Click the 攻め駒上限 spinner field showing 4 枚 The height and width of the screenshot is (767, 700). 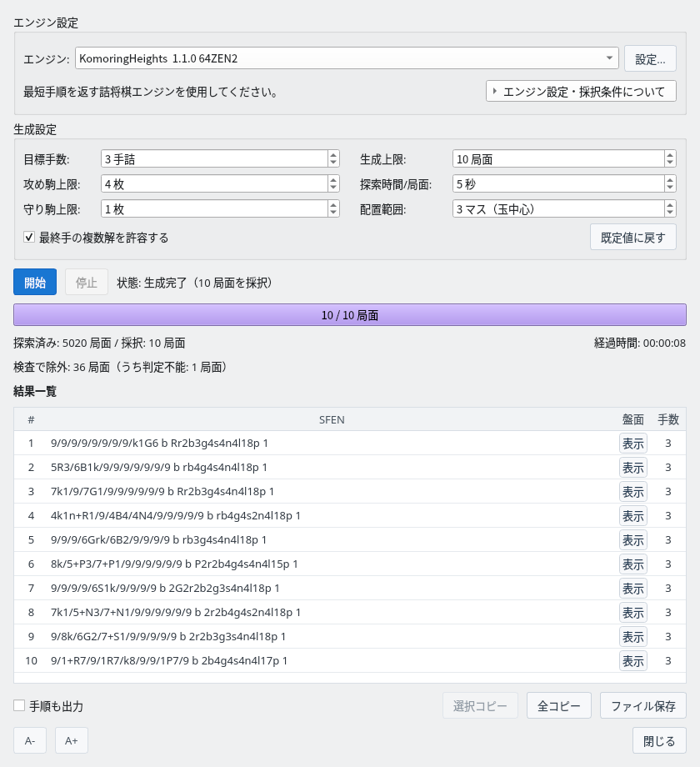point(220,184)
